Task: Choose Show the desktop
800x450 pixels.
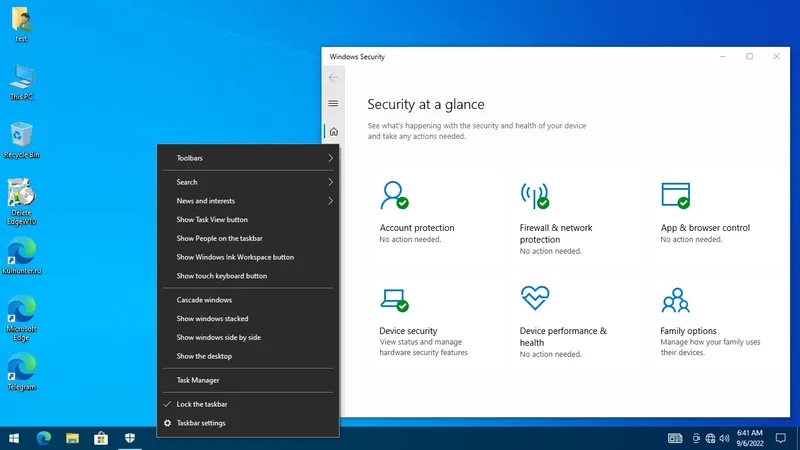Action: point(248,356)
